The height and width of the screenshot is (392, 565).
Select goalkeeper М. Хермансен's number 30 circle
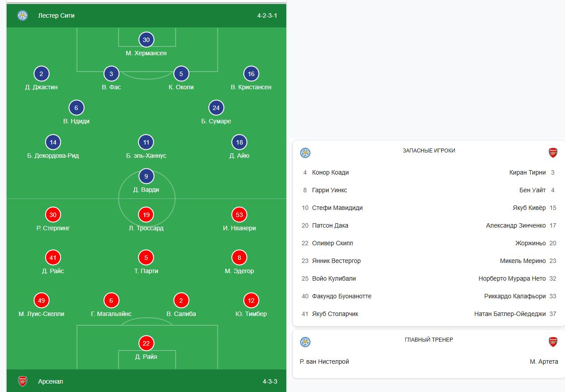point(146,40)
